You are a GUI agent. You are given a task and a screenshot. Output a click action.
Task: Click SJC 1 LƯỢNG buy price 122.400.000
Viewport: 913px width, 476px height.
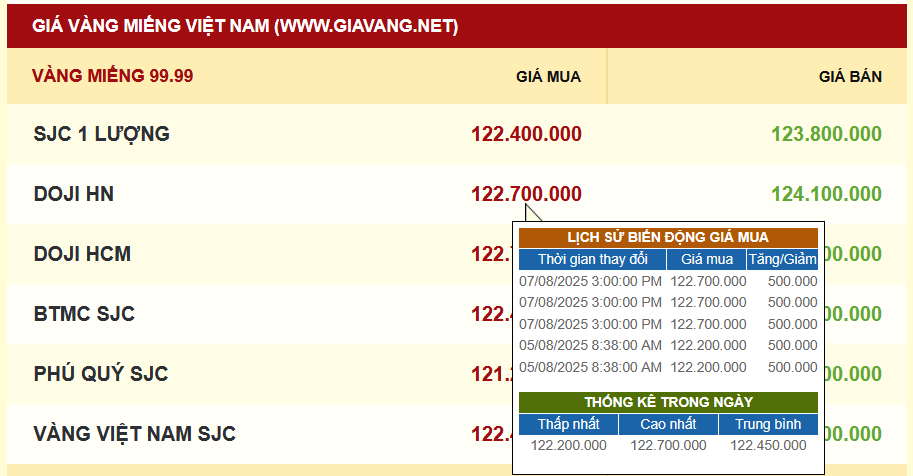526,134
